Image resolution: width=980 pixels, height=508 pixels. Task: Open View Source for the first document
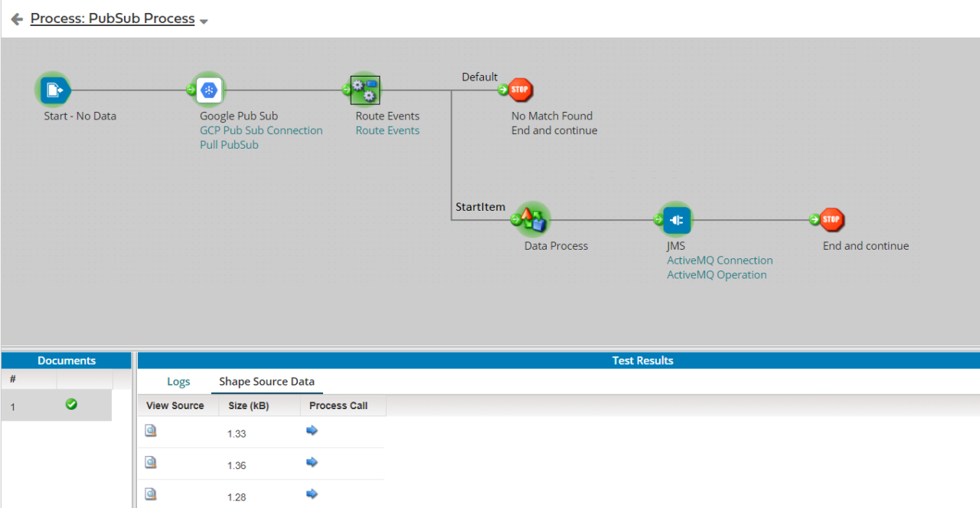pos(150,430)
